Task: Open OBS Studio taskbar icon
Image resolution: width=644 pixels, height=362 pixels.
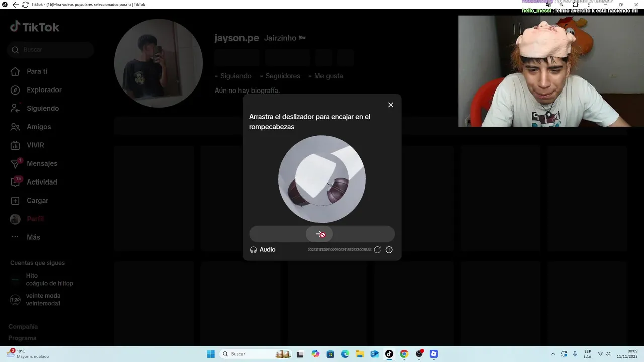Action: coord(419,354)
